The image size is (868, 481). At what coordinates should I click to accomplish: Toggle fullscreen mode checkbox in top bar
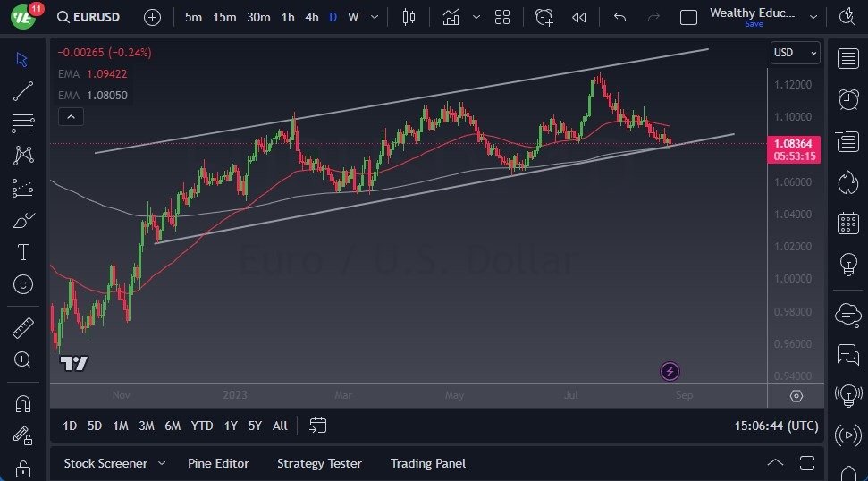click(688, 17)
